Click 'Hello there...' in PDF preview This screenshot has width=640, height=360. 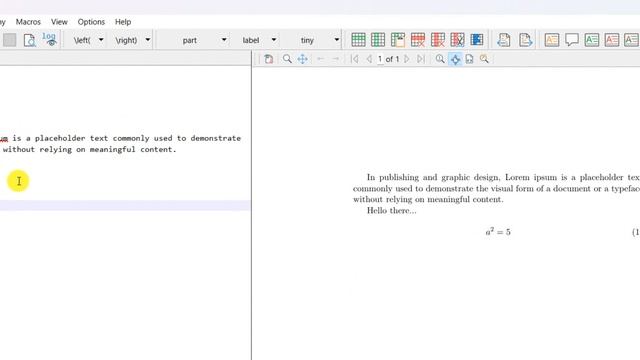tap(391, 211)
